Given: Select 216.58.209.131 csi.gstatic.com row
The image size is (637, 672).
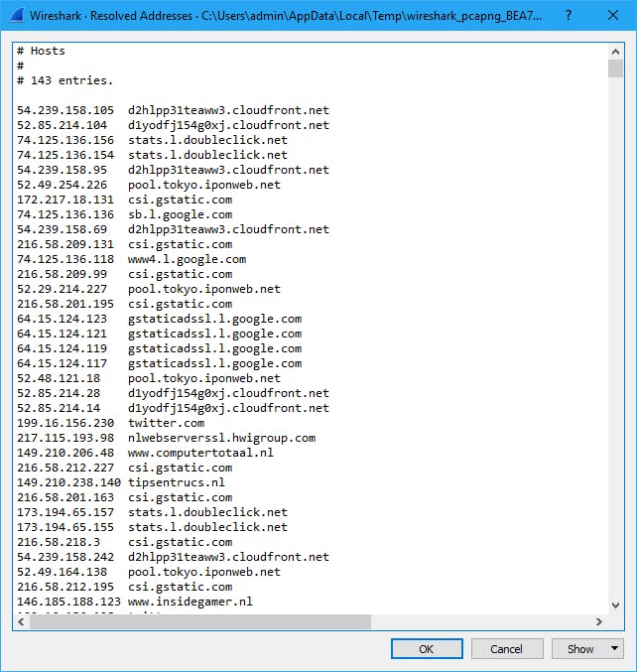Looking at the screenshot, I should click(125, 244).
